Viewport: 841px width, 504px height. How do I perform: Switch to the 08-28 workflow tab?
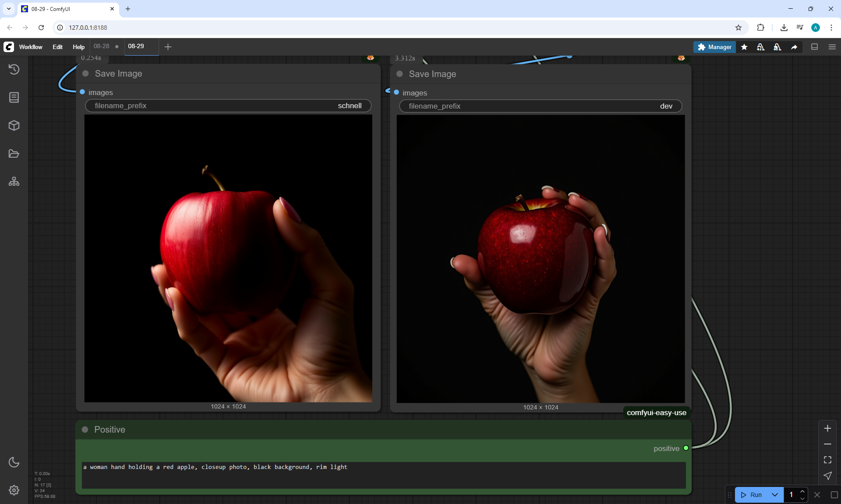pos(102,46)
